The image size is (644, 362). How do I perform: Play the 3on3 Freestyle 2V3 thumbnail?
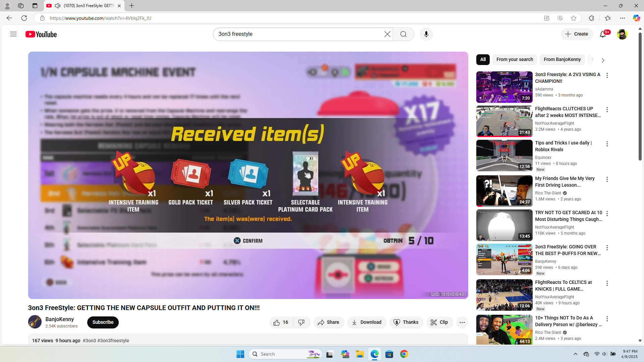pos(504,87)
